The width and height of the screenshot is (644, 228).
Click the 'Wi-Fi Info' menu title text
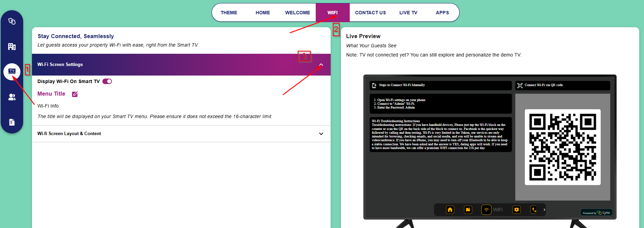(x=48, y=106)
